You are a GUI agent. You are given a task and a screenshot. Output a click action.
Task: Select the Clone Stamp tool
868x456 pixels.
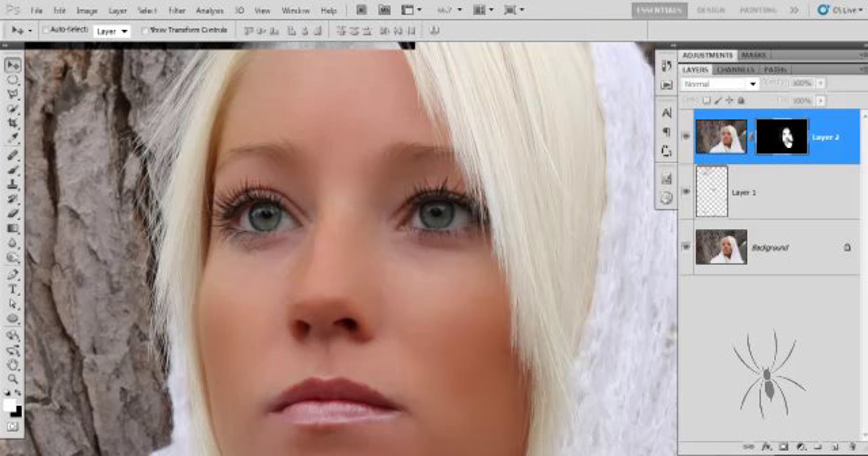(x=13, y=184)
